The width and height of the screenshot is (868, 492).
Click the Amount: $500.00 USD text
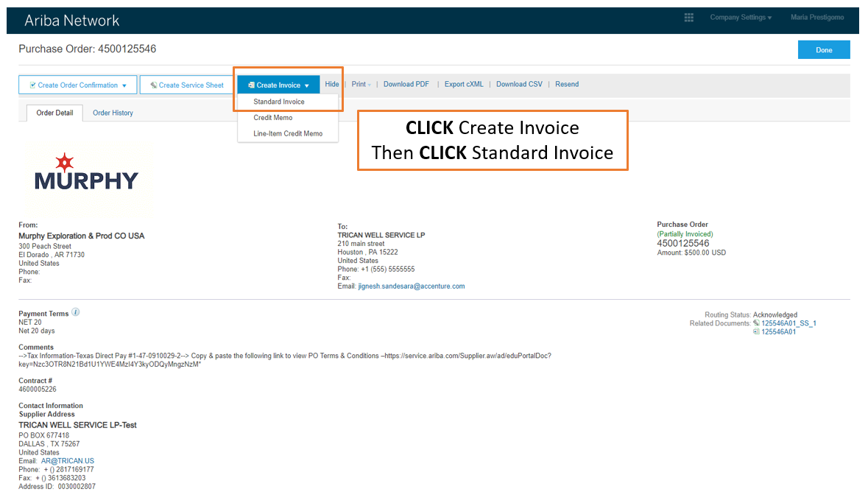point(691,253)
